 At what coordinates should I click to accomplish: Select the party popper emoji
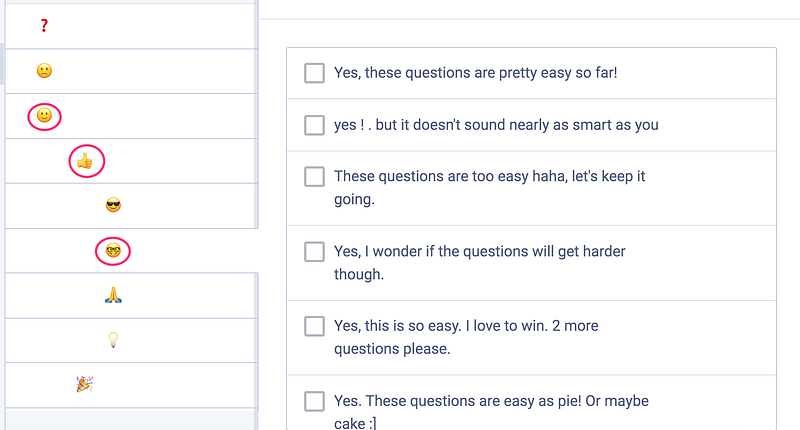[84, 384]
